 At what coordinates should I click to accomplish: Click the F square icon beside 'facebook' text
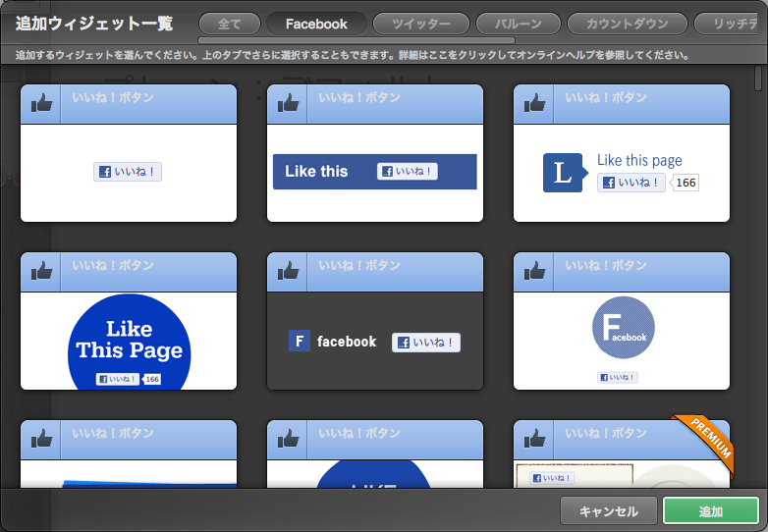pyautogui.click(x=300, y=341)
